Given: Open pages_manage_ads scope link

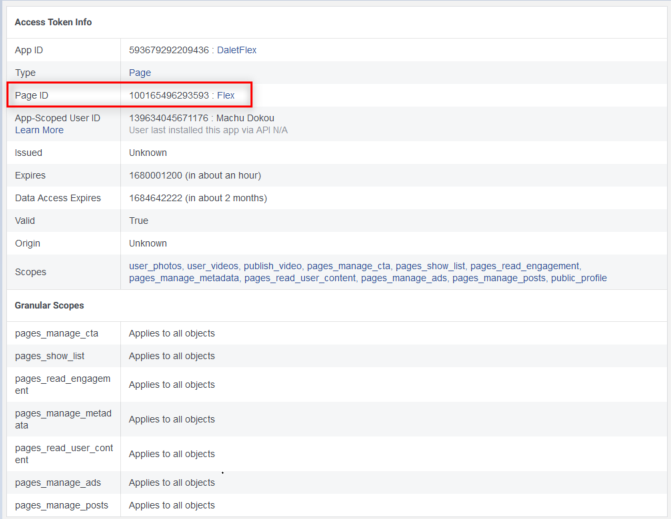Looking at the screenshot, I should point(404,278).
